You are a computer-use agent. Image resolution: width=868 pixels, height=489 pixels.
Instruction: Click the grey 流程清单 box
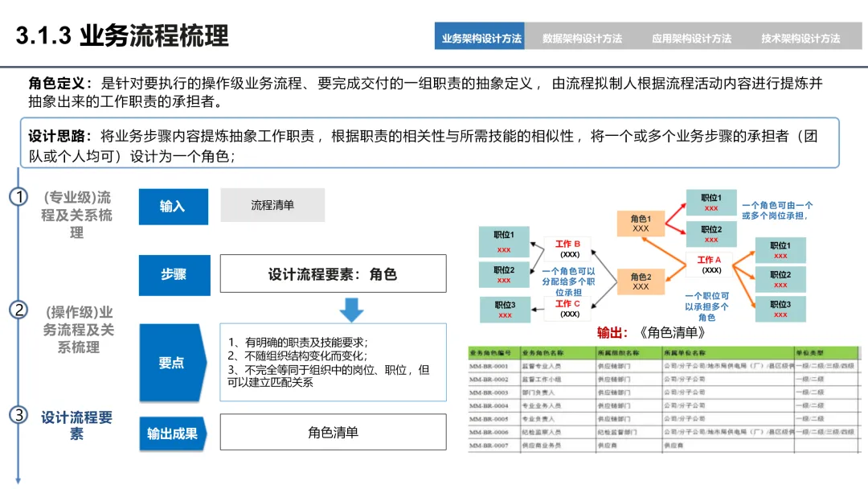pyautogui.click(x=272, y=205)
